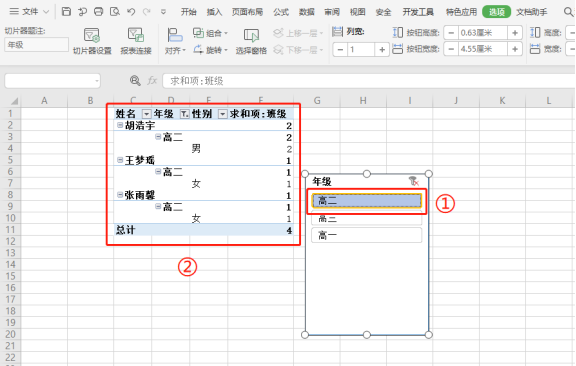
Task: Open the 组合 group dropdown
Action: pyautogui.click(x=210, y=33)
